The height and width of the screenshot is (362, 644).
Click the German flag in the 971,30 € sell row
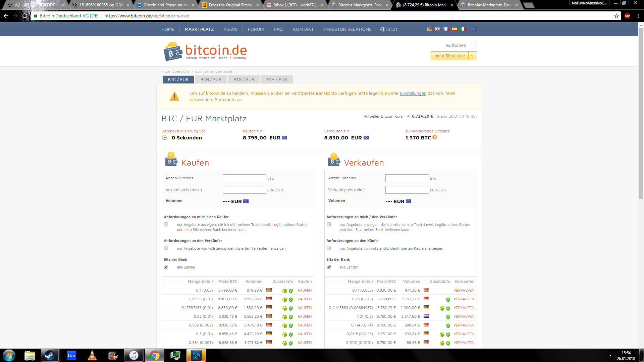426,290
